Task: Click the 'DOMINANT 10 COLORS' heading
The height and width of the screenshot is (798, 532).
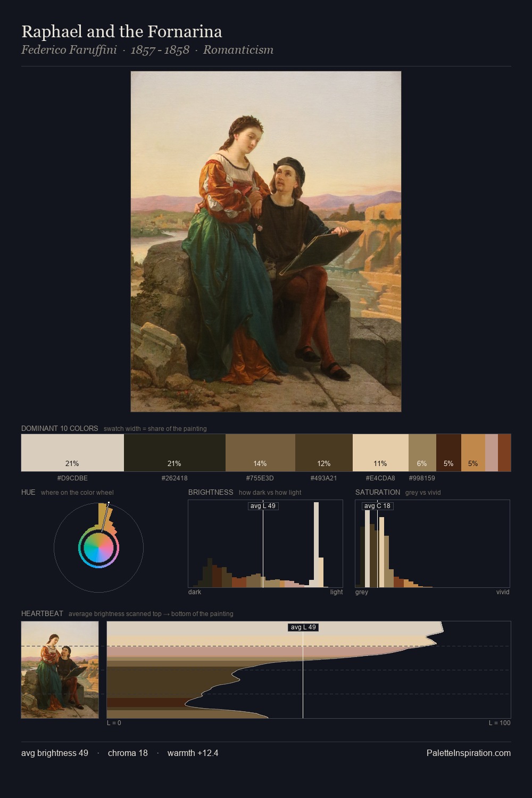Action: 60,428
